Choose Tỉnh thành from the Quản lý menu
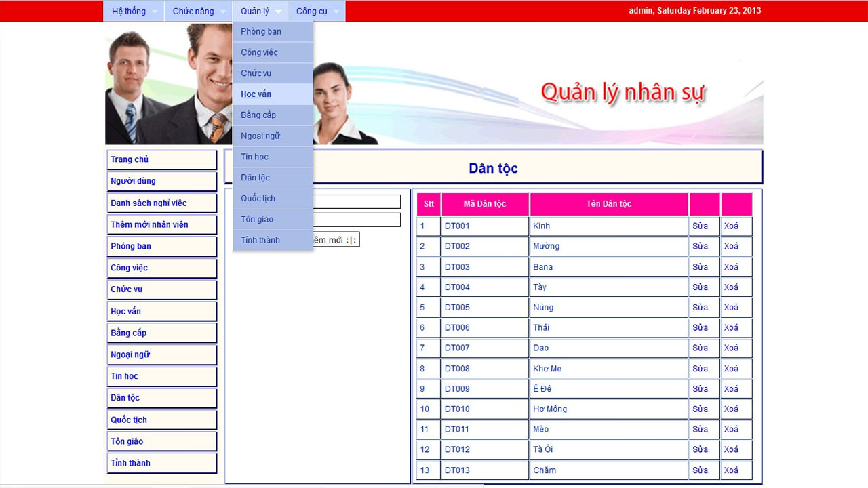 click(260, 240)
